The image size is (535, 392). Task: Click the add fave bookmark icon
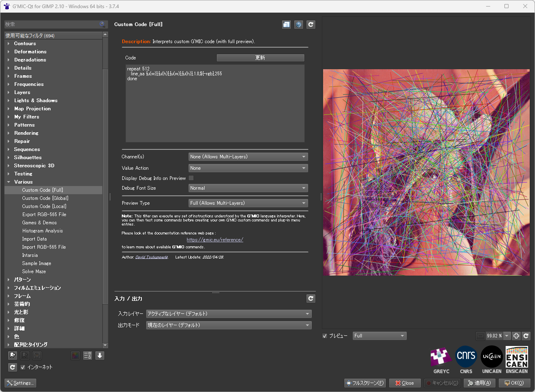(13, 355)
